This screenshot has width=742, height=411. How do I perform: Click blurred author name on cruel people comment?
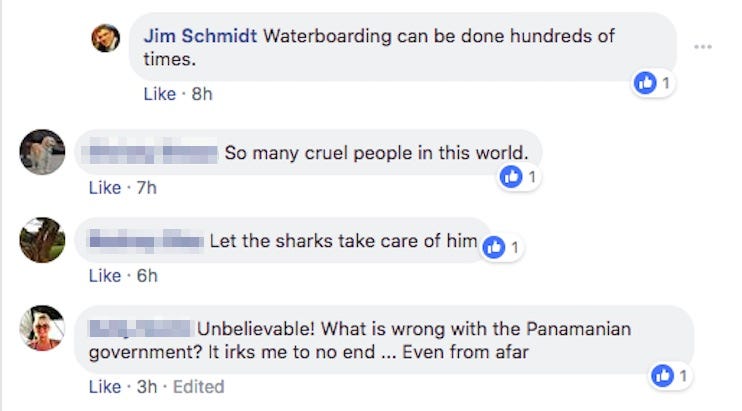pos(153,153)
